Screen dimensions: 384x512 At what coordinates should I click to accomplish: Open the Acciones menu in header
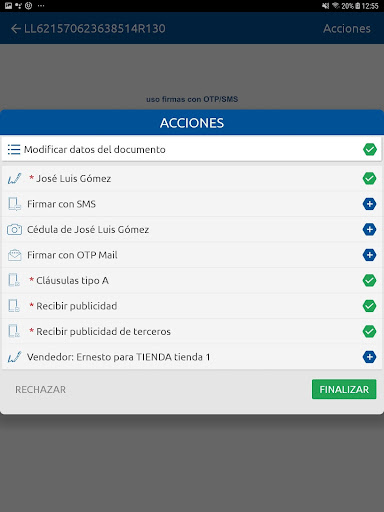pyautogui.click(x=347, y=29)
